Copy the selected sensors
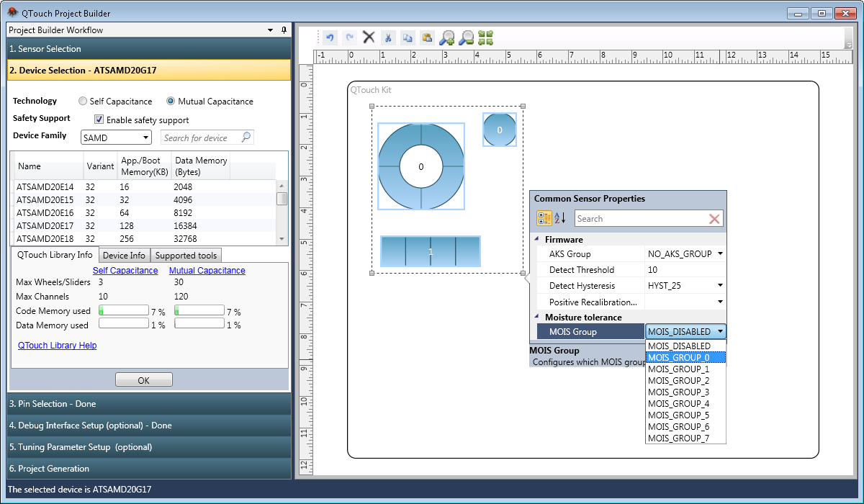The image size is (864, 504). tap(408, 37)
